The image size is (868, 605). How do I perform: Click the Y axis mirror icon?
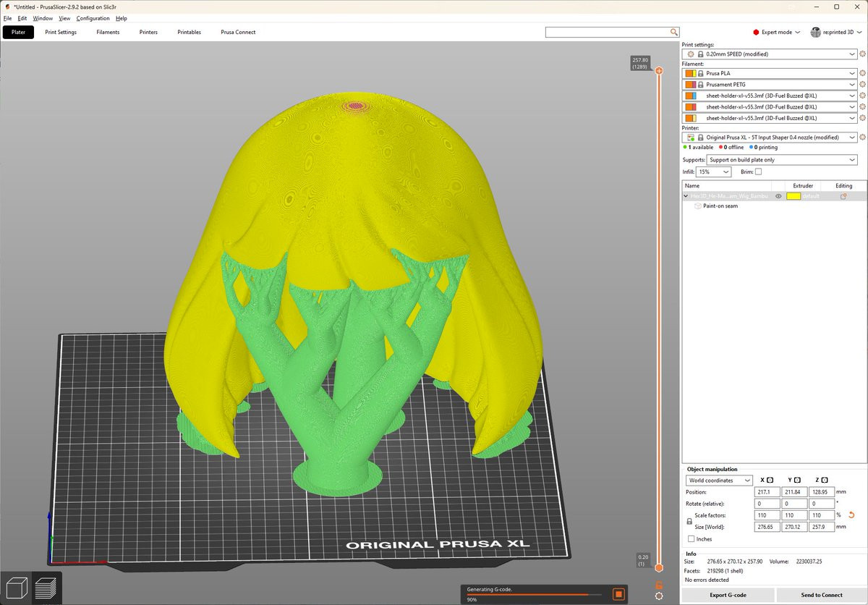797,480
